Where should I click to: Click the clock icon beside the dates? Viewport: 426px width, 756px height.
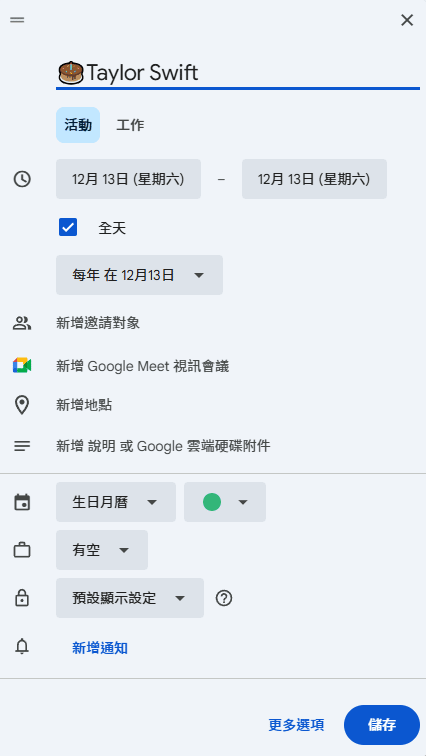pos(22,179)
